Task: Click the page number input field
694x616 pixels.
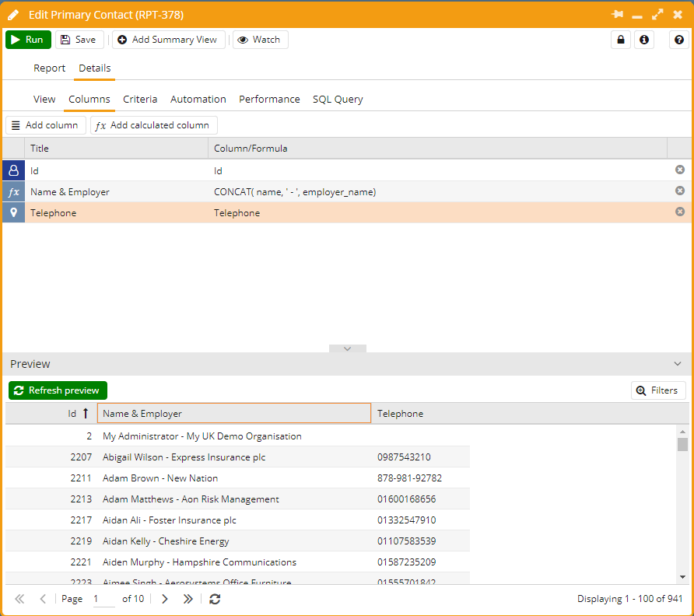Action: [104, 599]
